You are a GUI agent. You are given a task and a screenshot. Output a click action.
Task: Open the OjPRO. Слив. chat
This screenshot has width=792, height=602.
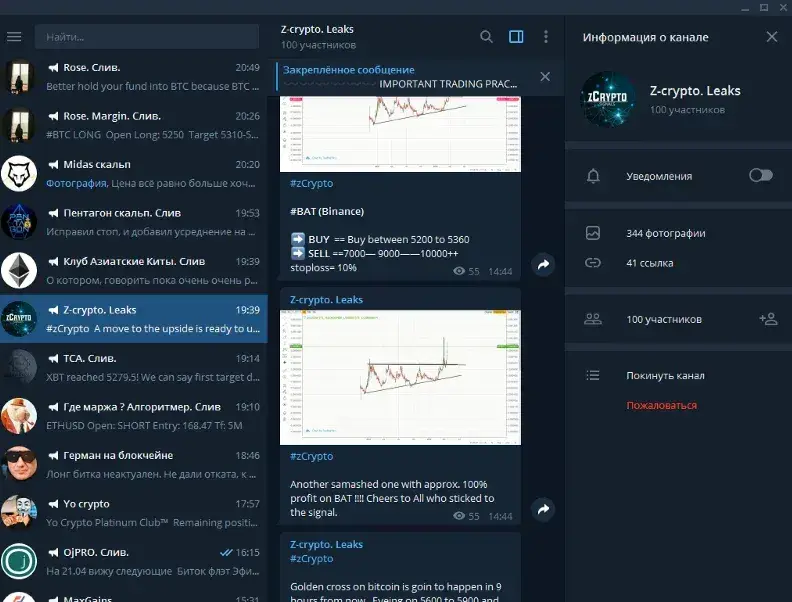click(x=134, y=561)
